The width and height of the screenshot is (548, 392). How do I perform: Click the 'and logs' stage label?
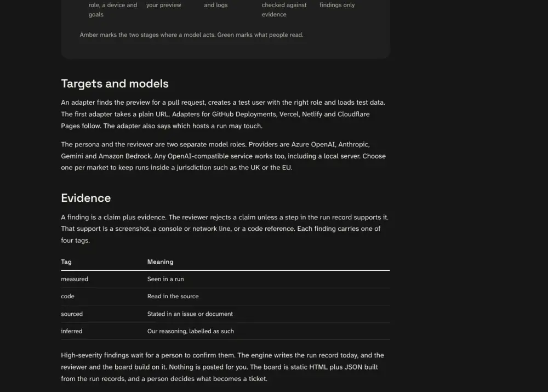pyautogui.click(x=215, y=5)
